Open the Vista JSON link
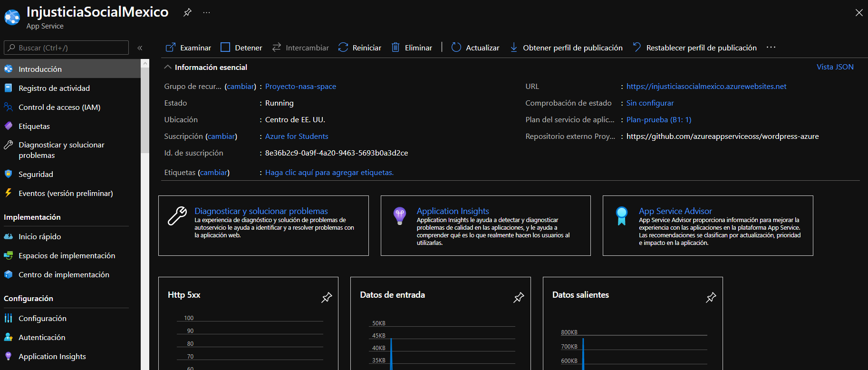868x370 pixels. tap(835, 67)
